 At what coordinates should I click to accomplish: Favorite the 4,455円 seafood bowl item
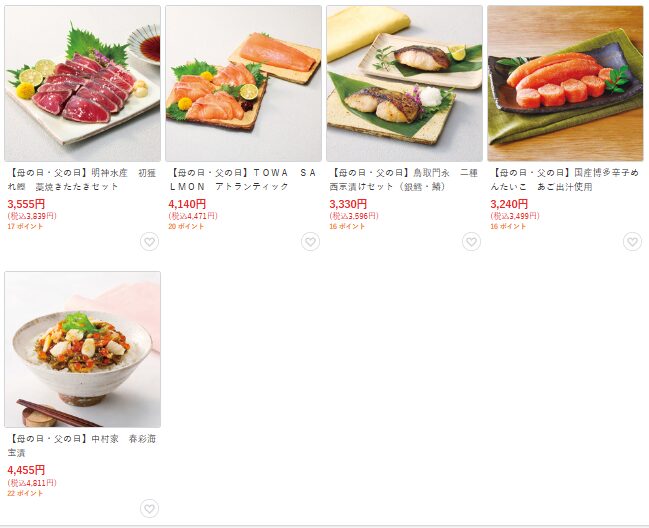(149, 509)
